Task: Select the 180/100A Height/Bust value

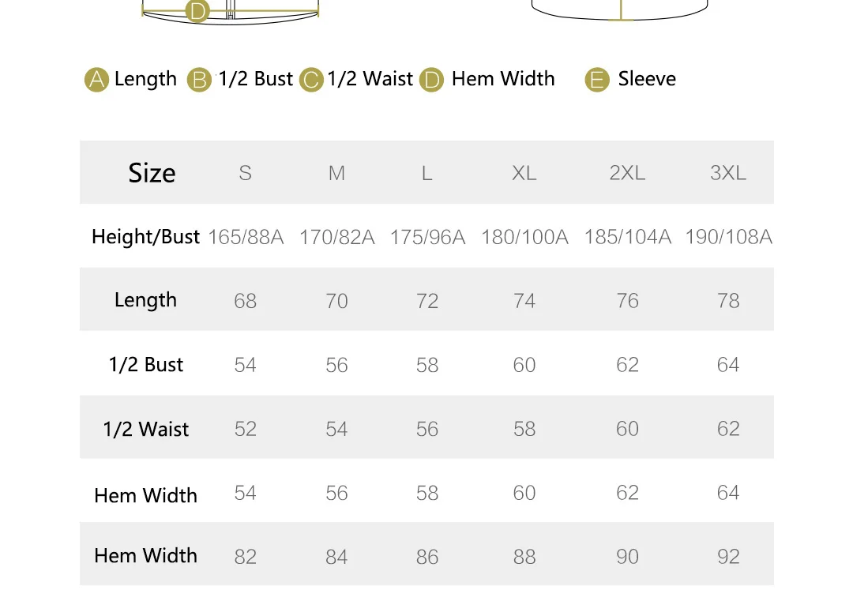Action: click(x=524, y=237)
